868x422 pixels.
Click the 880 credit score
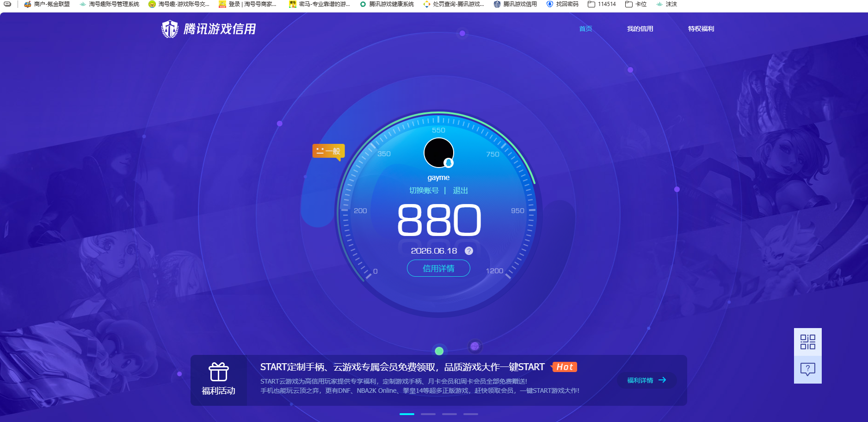click(439, 220)
